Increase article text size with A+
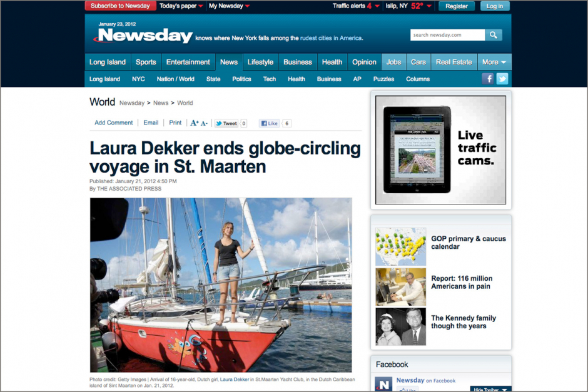The image size is (588, 392). click(x=195, y=123)
